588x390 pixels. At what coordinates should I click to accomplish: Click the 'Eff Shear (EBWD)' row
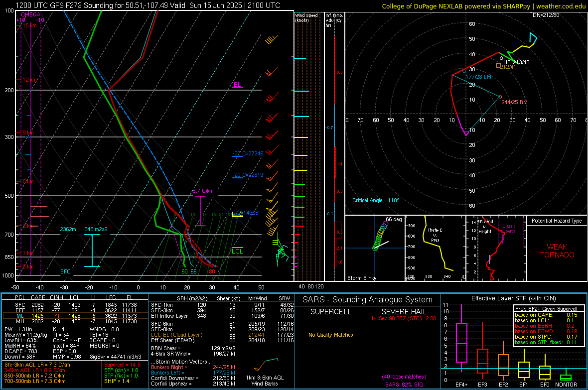[x=222, y=341]
